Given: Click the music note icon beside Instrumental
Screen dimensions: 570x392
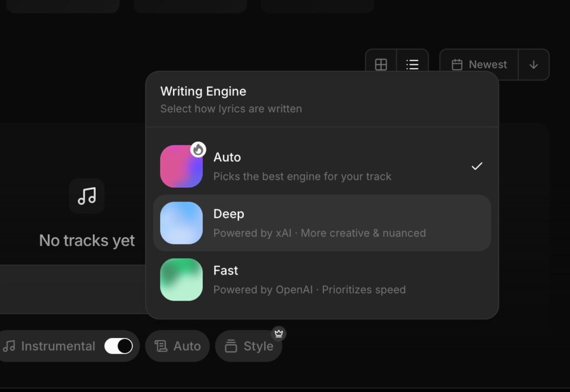Looking at the screenshot, I should (10, 346).
